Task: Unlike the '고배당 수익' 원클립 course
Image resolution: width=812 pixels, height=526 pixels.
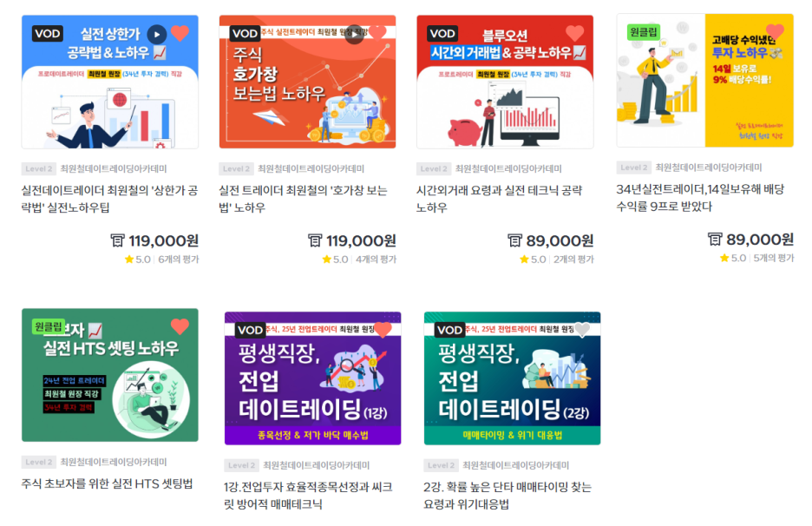Action: click(775, 32)
